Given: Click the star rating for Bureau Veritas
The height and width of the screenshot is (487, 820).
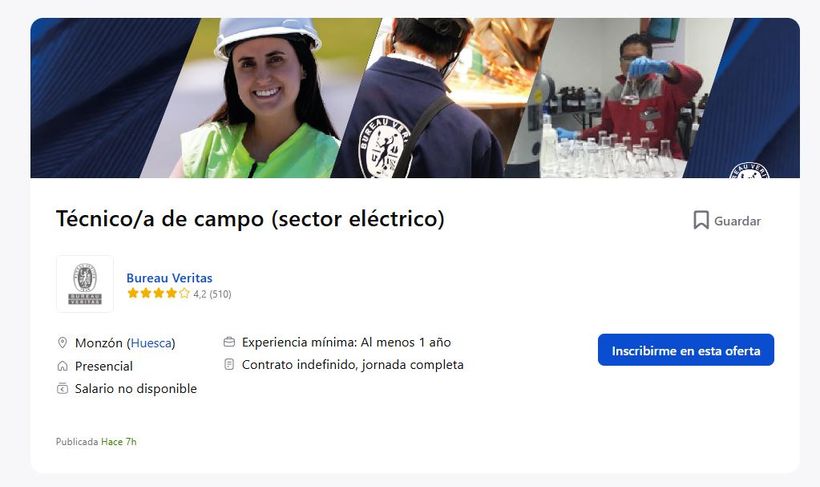Looking at the screenshot, I should (158, 293).
